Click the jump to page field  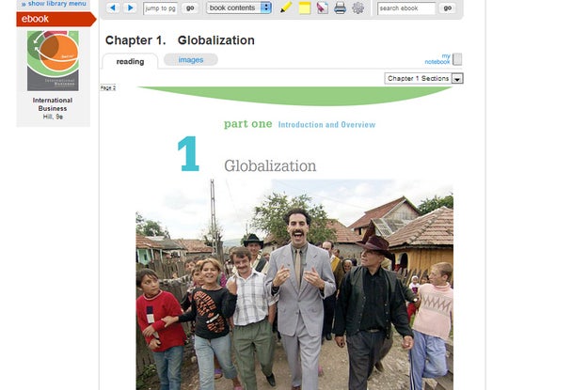pyautogui.click(x=160, y=8)
